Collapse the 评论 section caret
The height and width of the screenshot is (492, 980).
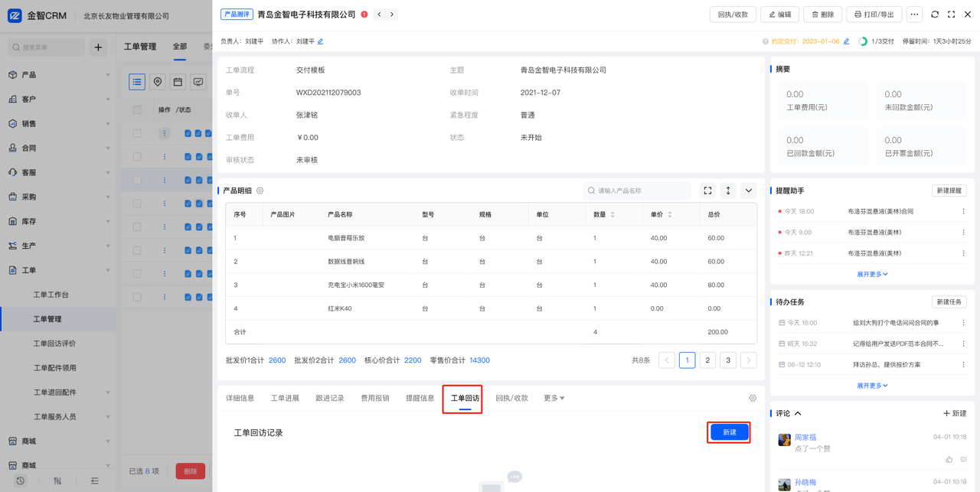pos(798,414)
